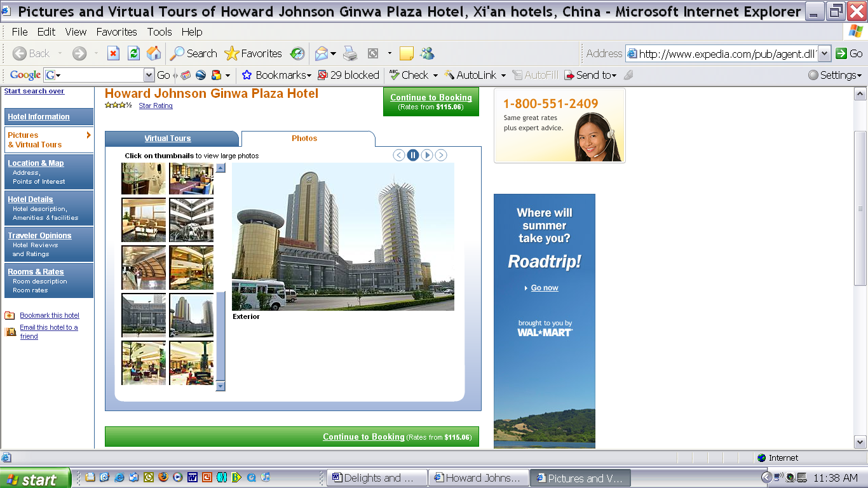The width and height of the screenshot is (868, 488).
Task: Expand the Address bar dropdown arrow
Action: point(825,54)
